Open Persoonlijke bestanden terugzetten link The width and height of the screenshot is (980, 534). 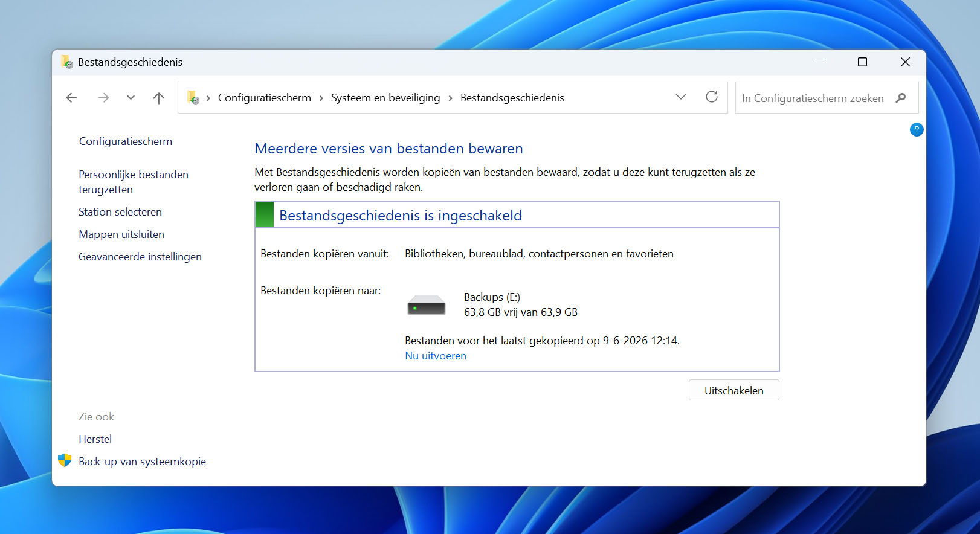pyautogui.click(x=134, y=182)
